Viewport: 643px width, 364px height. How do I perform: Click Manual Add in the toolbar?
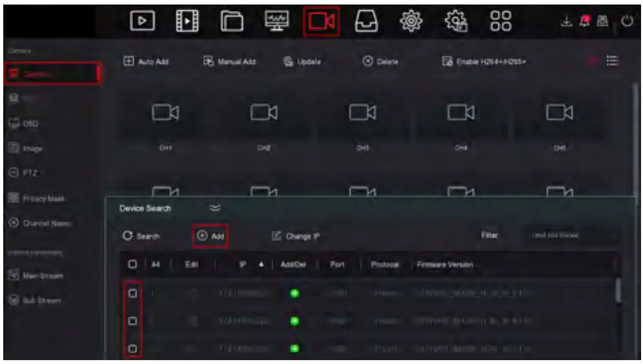pyautogui.click(x=229, y=61)
